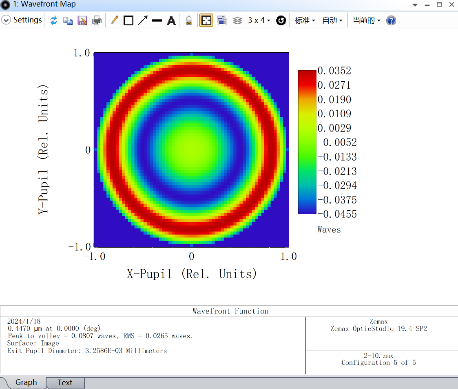Screen dimensions: 458x389
Task: Toggle the window lock icon
Action: coord(189,21)
